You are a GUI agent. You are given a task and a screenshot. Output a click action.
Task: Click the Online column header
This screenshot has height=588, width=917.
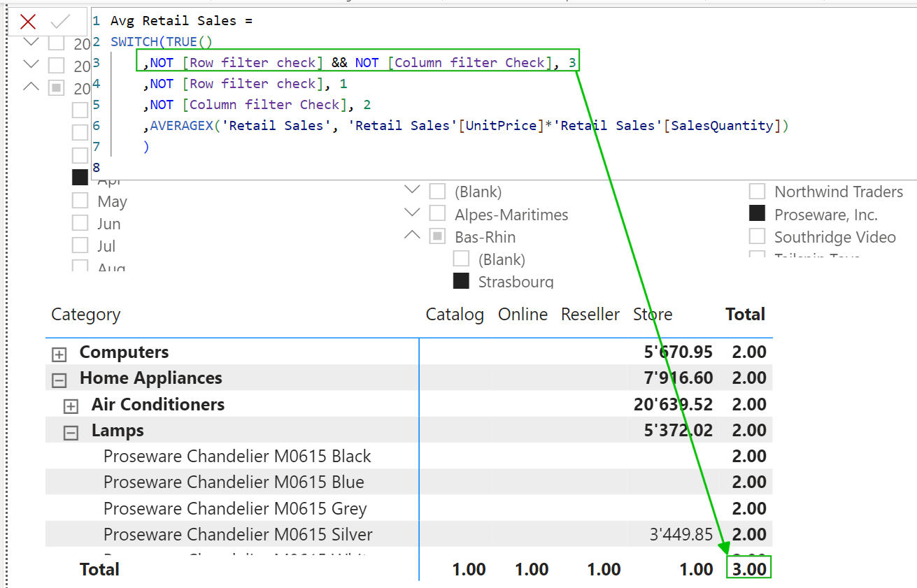click(x=523, y=315)
